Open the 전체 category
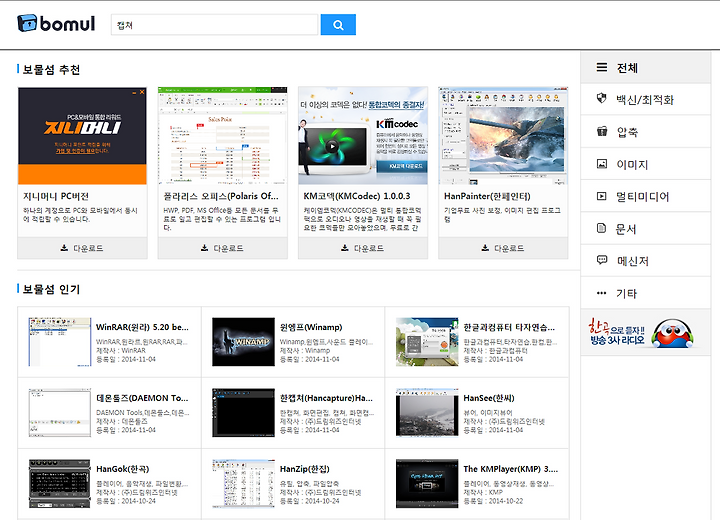The width and height of the screenshot is (720, 520). coord(646,68)
